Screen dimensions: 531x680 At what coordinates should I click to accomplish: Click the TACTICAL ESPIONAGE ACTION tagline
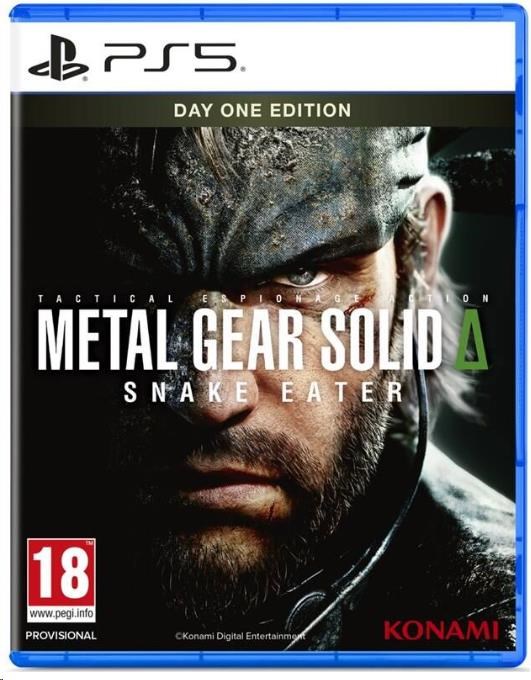tap(264, 298)
